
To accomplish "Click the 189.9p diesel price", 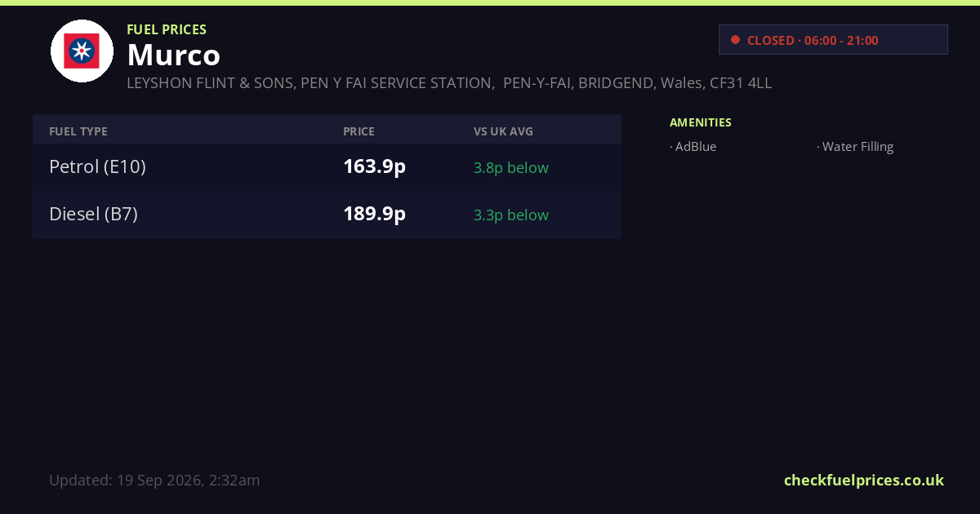I will 374,214.
